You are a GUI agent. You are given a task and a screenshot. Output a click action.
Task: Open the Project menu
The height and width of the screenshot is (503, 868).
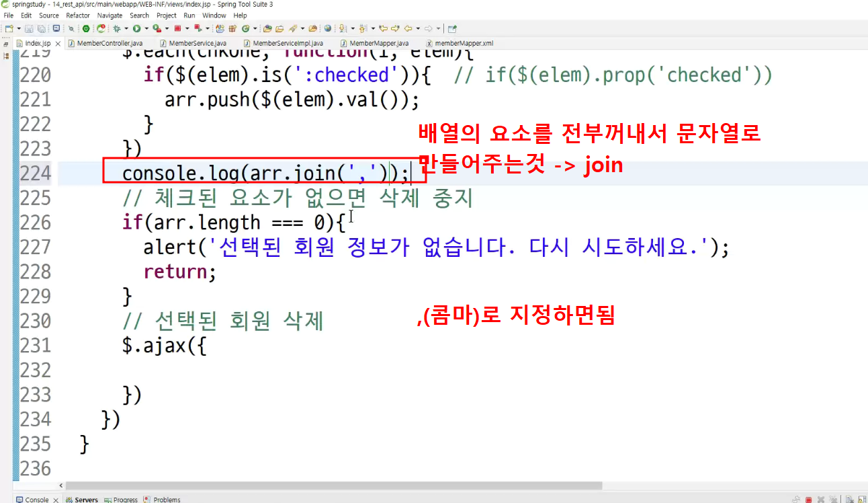click(167, 15)
